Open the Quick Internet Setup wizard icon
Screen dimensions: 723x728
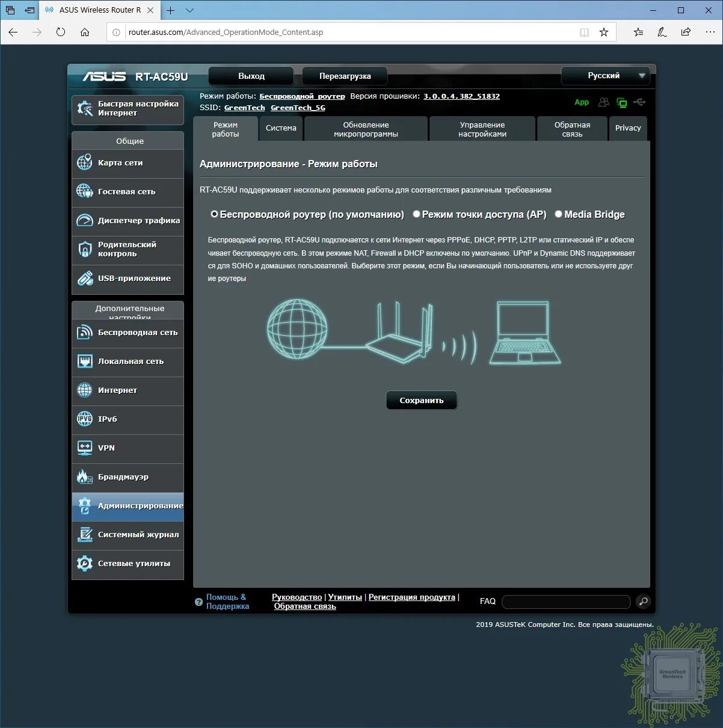pos(85,109)
